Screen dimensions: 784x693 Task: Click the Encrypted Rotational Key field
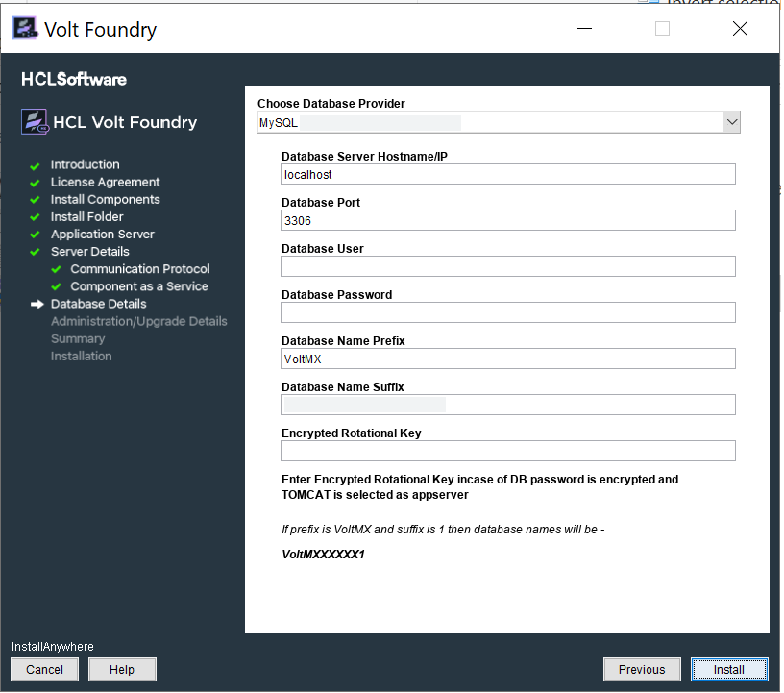507,451
